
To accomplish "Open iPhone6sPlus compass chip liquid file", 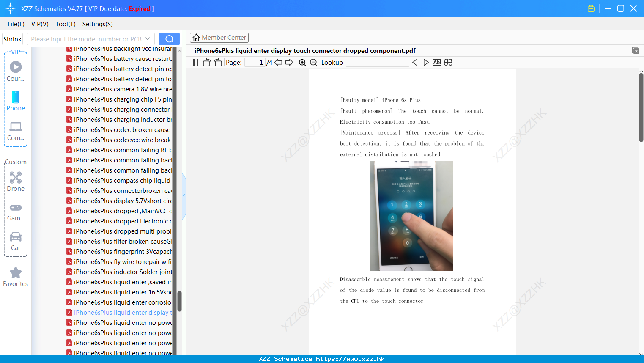I will (x=119, y=181).
